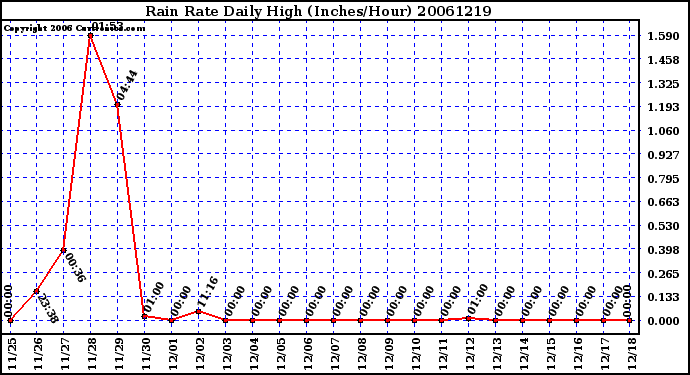Viewport: 690px width, 375px height.
Task: Click the 11/25 date label
Action: [x=11, y=354]
